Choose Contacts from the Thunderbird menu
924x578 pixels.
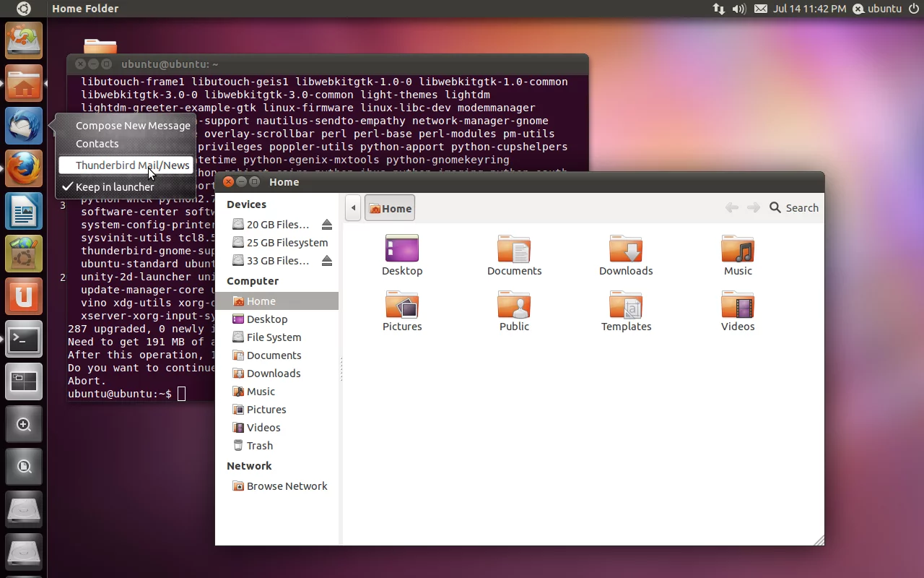click(x=97, y=143)
